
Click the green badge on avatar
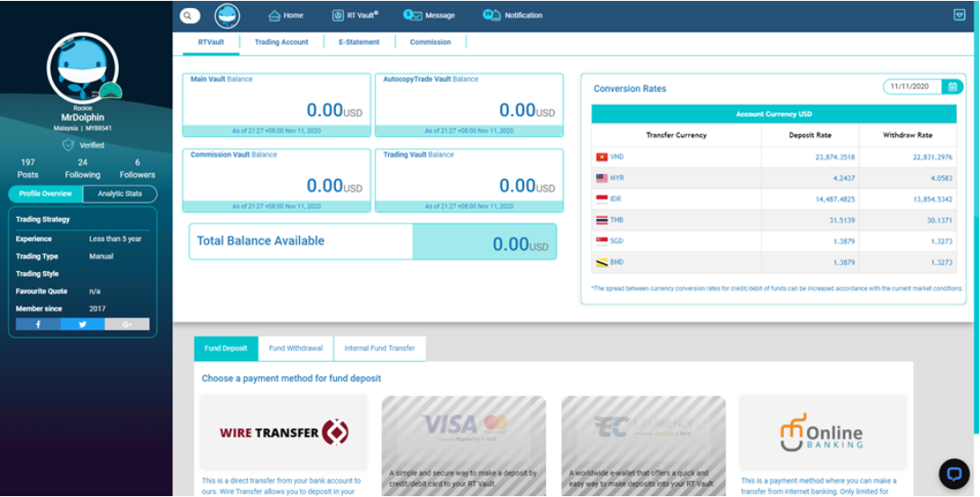[111, 91]
